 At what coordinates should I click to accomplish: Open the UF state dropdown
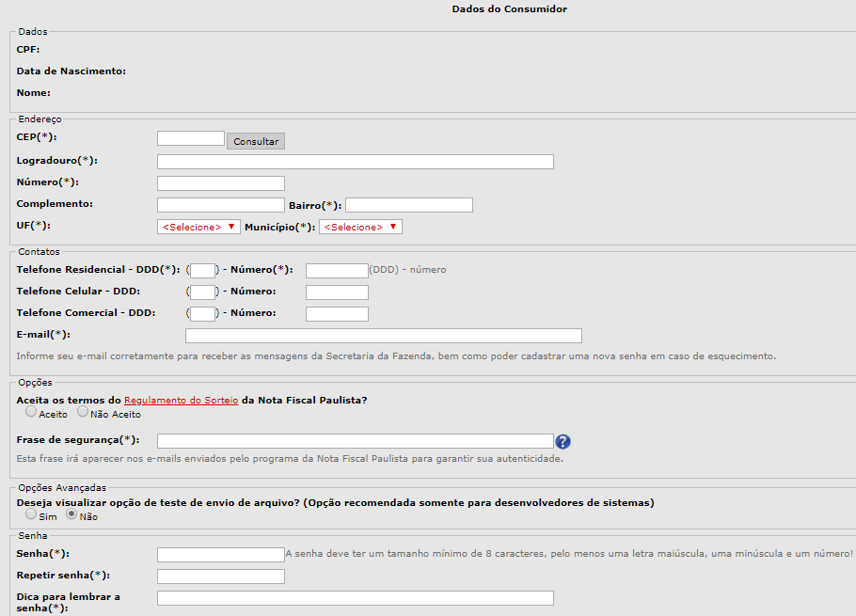pos(198,227)
